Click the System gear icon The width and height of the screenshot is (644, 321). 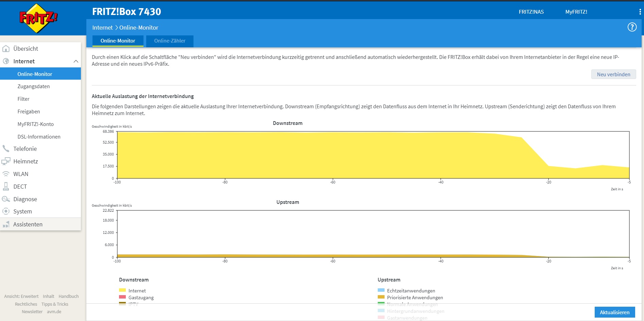pos(6,211)
